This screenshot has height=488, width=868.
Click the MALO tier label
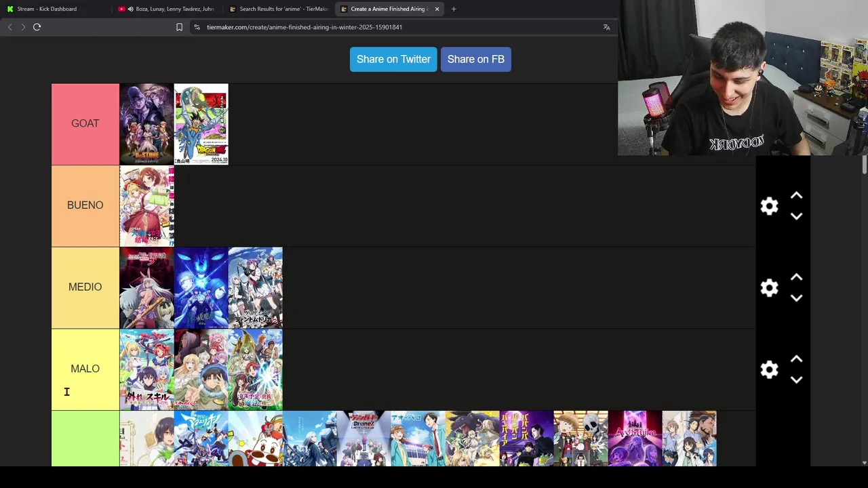[85, 369]
